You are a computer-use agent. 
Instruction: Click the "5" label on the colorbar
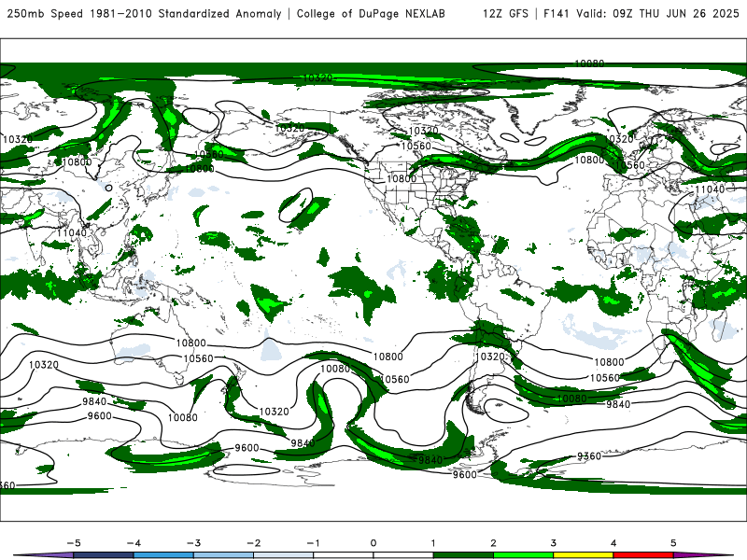(x=673, y=543)
